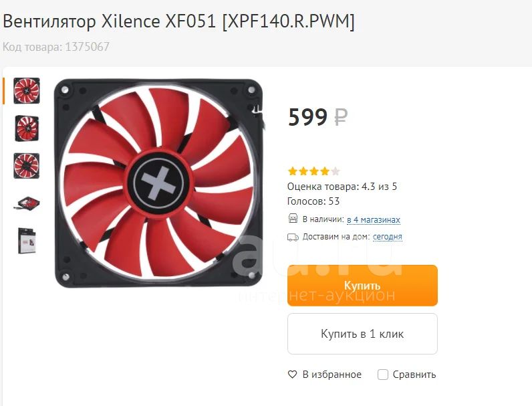This screenshot has width=532, height=406.
Task: Select the packaging box thumbnail
Action: coord(27,241)
